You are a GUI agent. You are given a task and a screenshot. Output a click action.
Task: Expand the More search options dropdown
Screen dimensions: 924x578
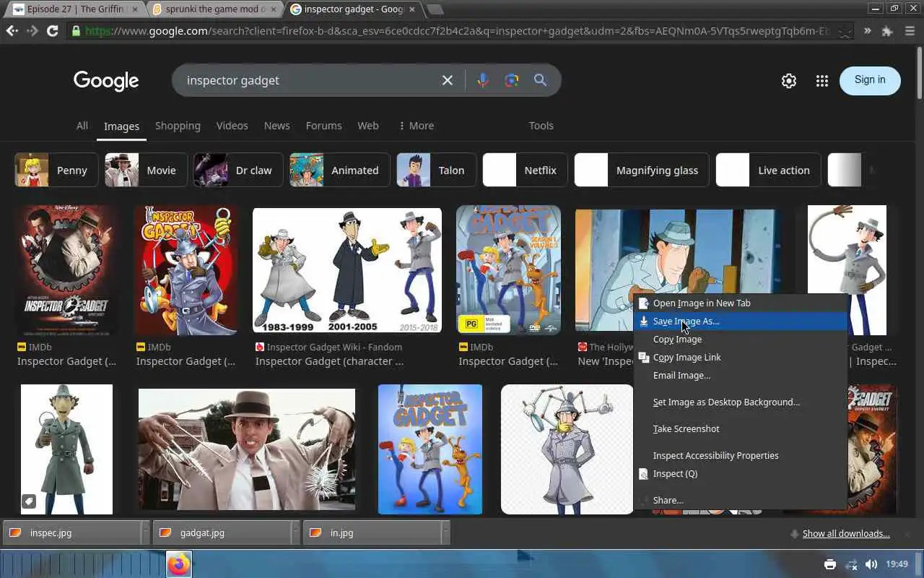click(417, 126)
